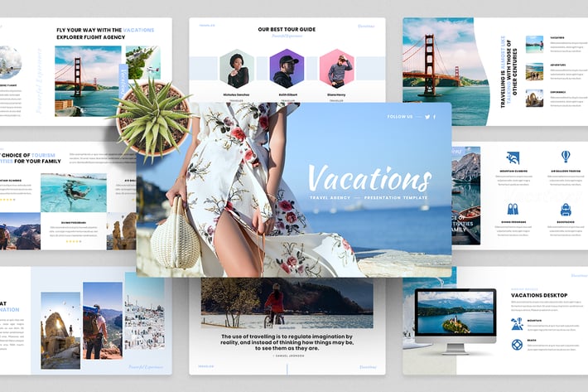Click the mountain lake boat photo
This screenshot has width=588, height=392.
click(466, 196)
